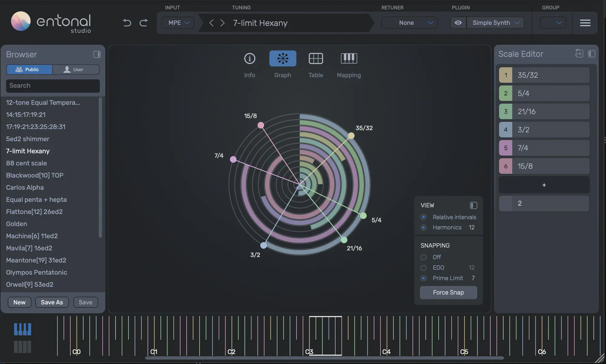606x364 pixels.
Task: Click the Save As button
Action: click(x=52, y=302)
